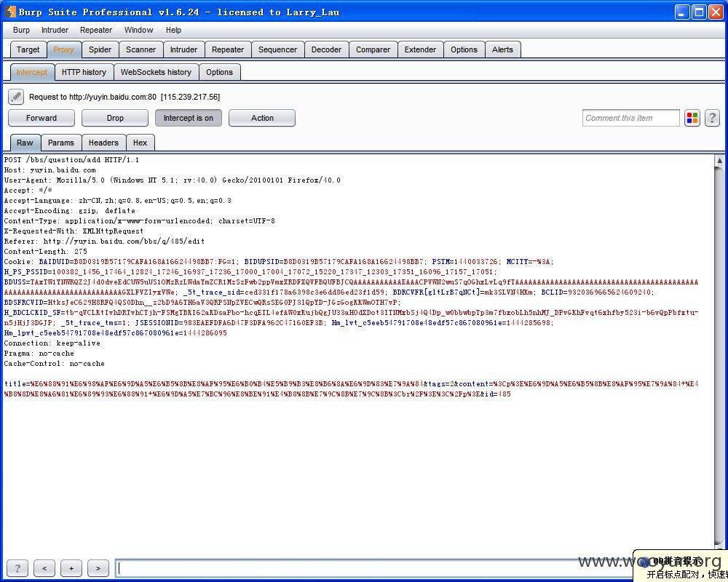Click the Accept-Encoding: gzip, deflate line

(70, 211)
